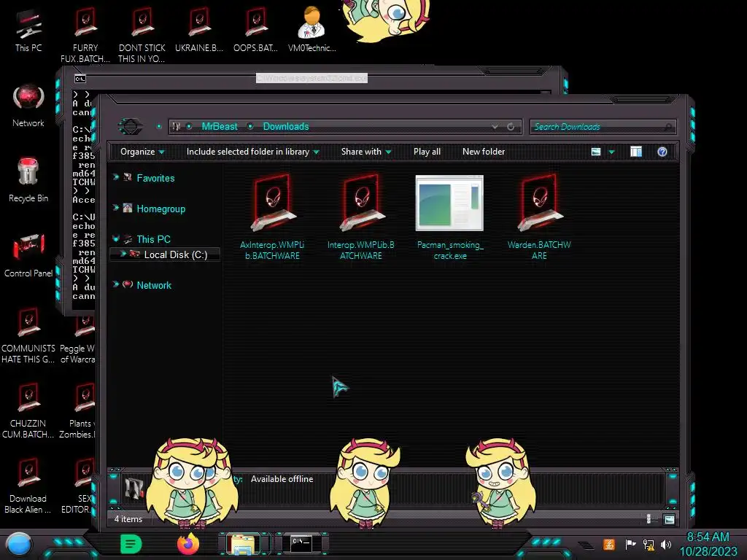747x560 pixels.
Task: Click MrBeast in the address path
Action: click(x=219, y=127)
